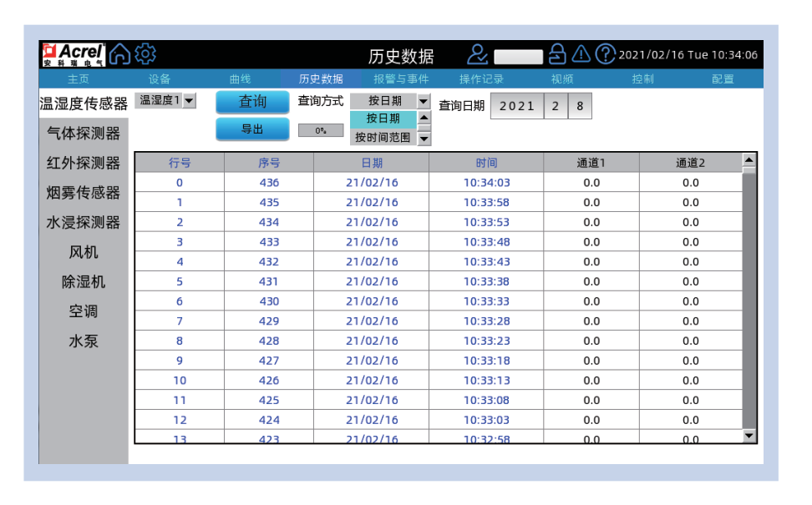The height and width of the screenshot is (505, 812).
Task: Click the 0% export progress bar
Action: tap(320, 130)
